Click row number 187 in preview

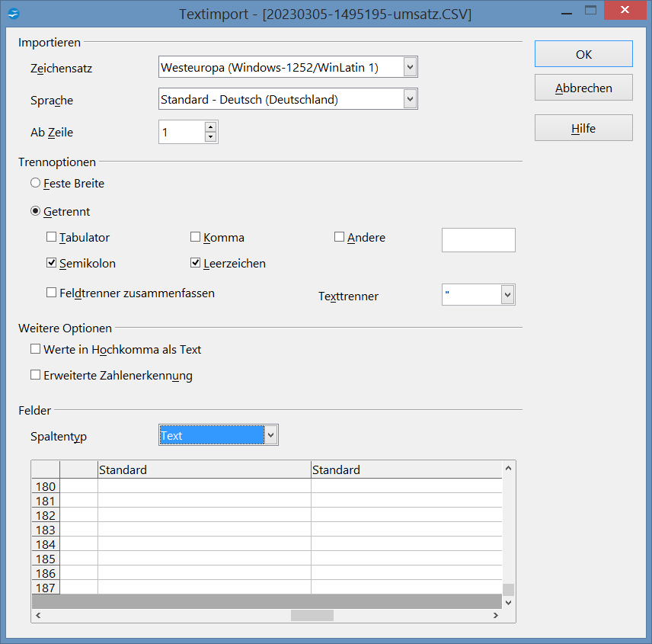46,588
